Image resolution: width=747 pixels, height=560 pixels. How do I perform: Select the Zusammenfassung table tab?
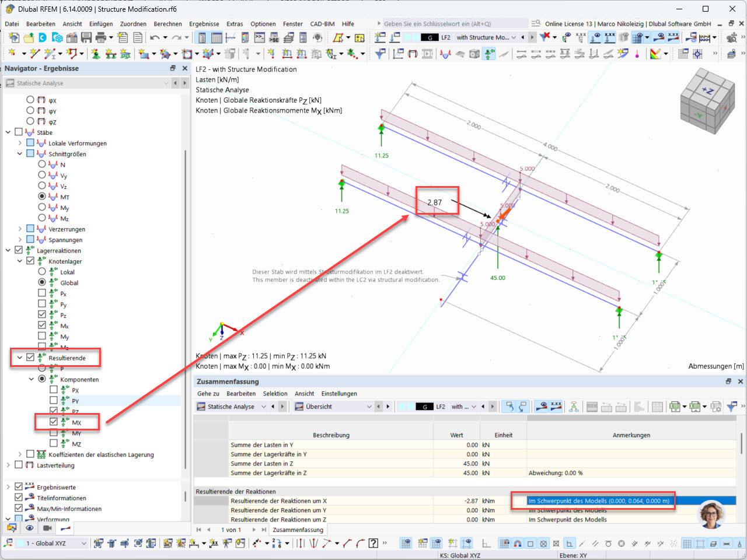click(298, 530)
